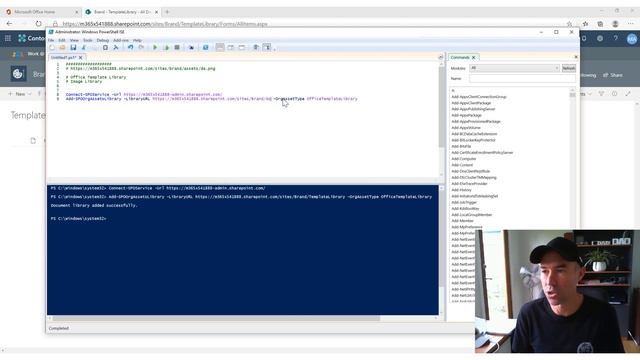Select Add-BitLockerKeyProtector command
Viewport: 640px width, 360px height.
tap(473, 140)
